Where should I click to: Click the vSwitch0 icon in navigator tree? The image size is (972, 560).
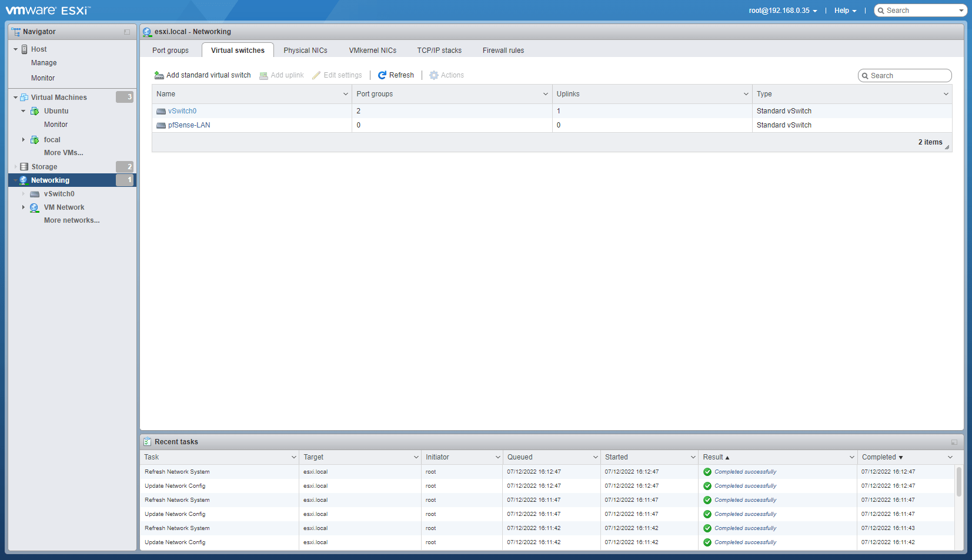(35, 194)
